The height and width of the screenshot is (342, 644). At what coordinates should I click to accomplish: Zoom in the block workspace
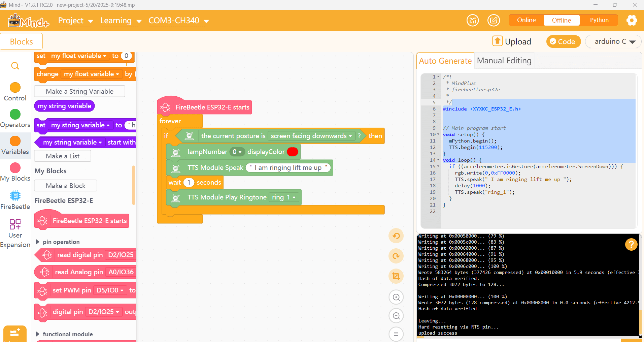click(x=396, y=297)
